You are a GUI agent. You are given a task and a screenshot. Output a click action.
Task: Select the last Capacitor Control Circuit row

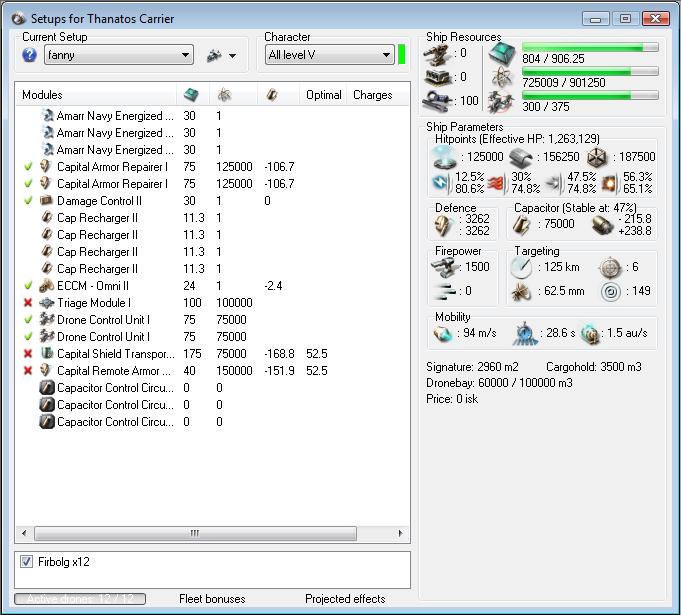click(x=213, y=422)
